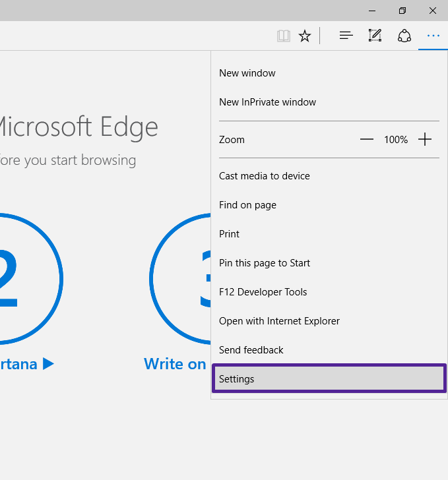Close the Edge window
448x480 pixels.
coord(433,11)
